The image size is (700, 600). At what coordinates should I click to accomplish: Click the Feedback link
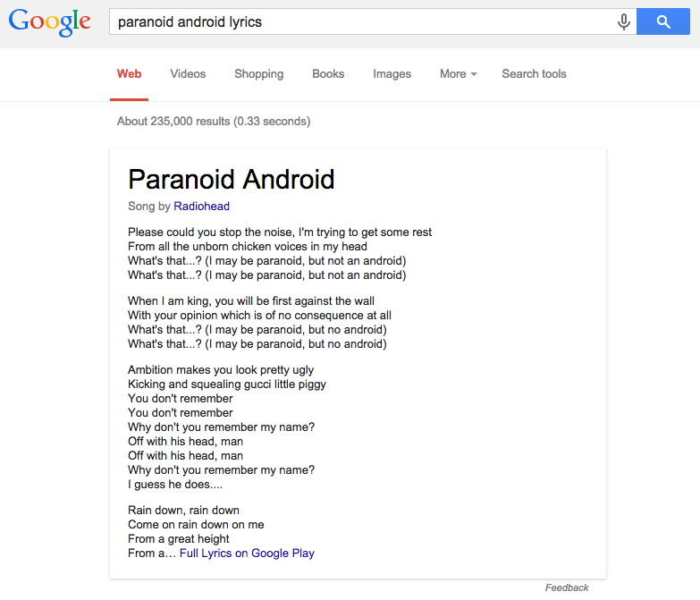567,587
